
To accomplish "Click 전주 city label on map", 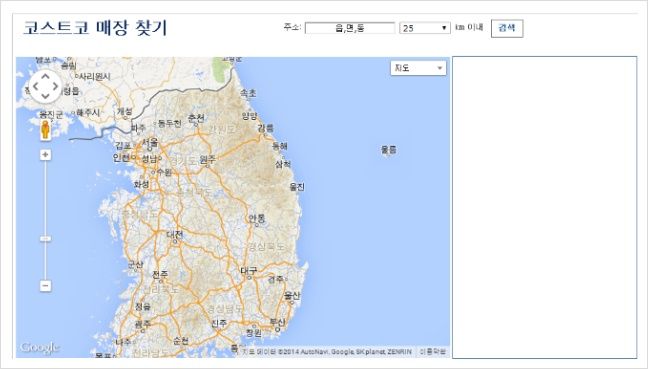I will pos(160,274).
